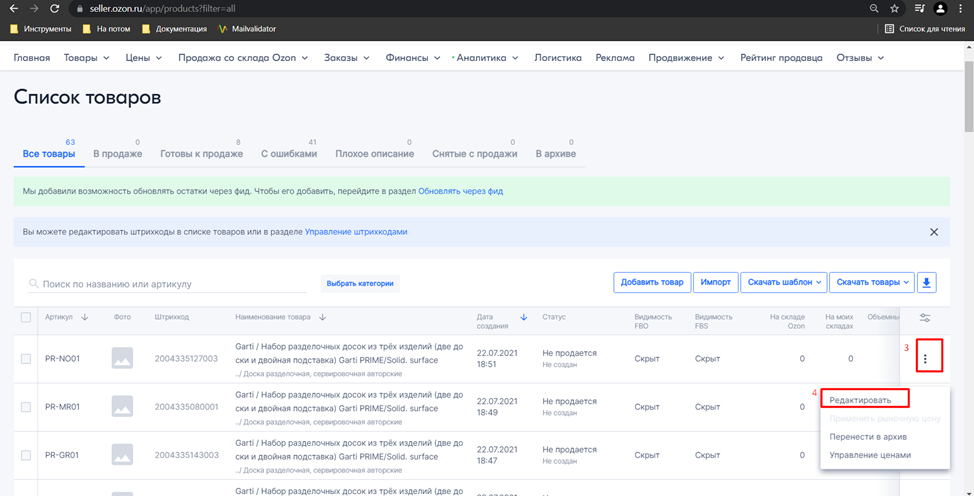The height and width of the screenshot is (496, 974).
Task: Close the barcode info banner
Action: pos(934,232)
